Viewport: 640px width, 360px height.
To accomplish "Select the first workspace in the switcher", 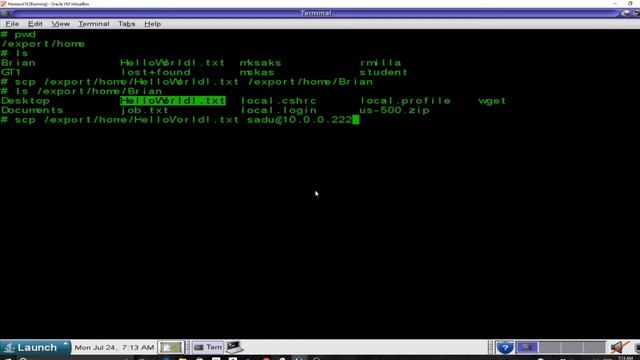I will 527,347.
